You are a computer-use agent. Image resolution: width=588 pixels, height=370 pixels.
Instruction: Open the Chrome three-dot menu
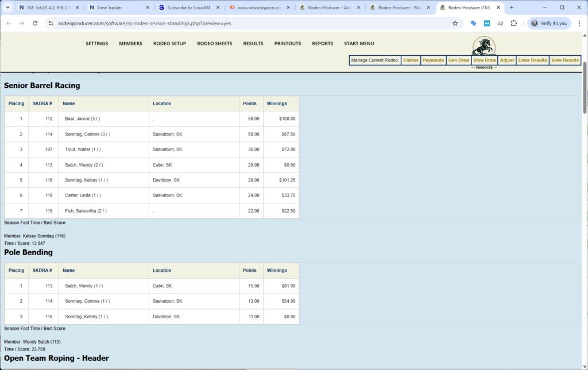578,24
